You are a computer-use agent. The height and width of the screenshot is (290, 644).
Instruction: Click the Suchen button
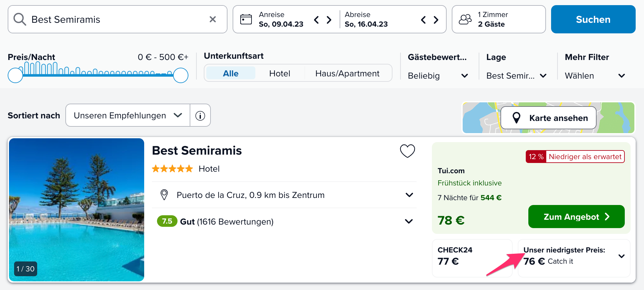(593, 19)
